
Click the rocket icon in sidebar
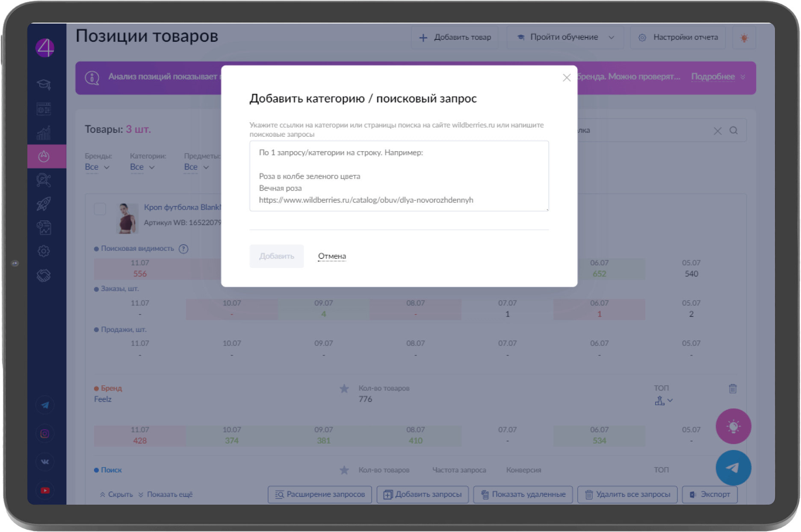[x=44, y=204]
